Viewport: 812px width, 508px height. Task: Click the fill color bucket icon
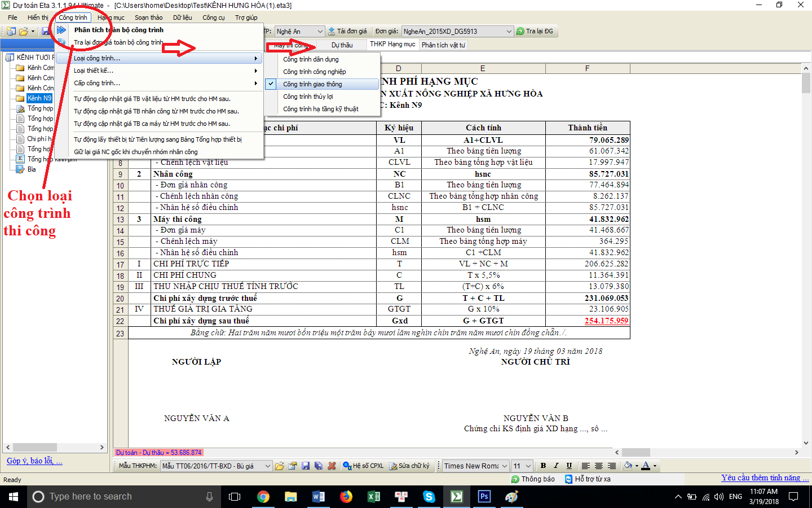[x=628, y=466]
